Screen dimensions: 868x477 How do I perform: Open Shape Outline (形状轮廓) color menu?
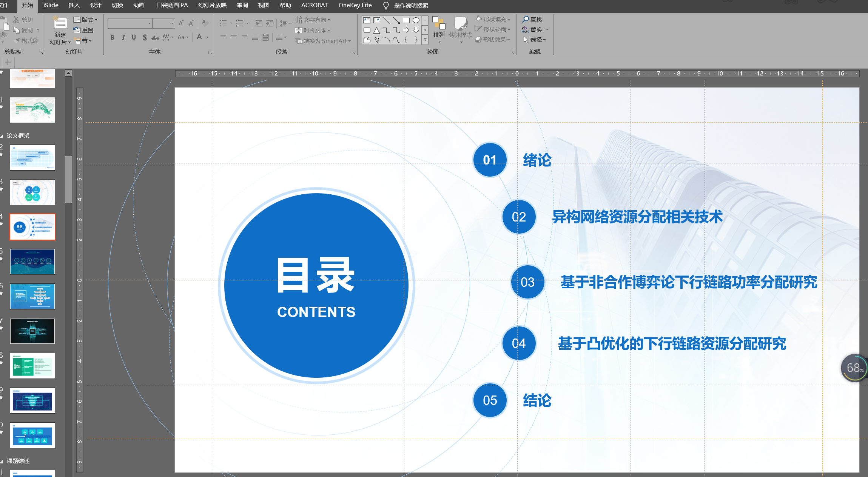pyautogui.click(x=493, y=29)
